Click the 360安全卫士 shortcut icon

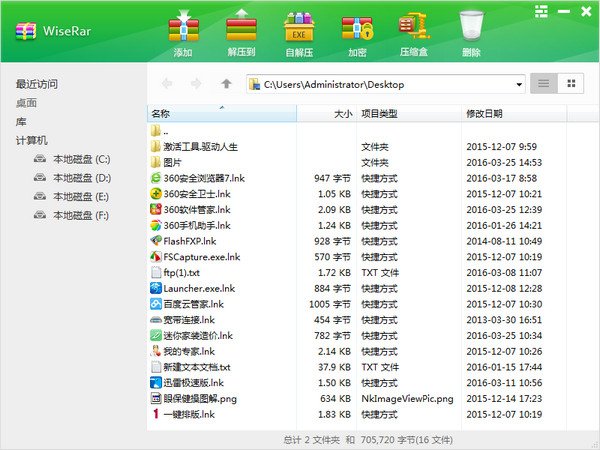click(156, 194)
